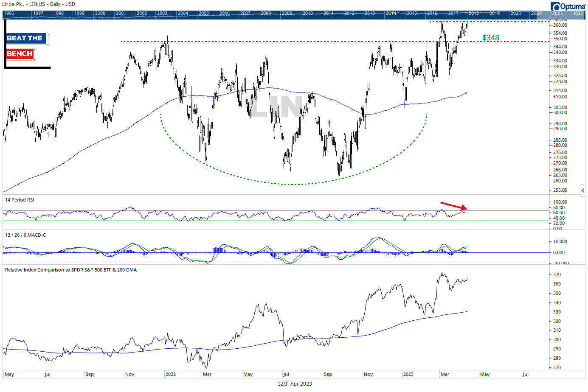588x392 pixels.
Task: Select the 14 Period RSI panel label
Action: click(20, 200)
